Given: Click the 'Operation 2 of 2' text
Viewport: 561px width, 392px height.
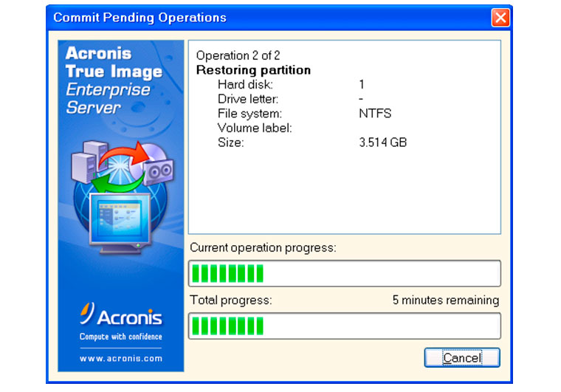Looking at the screenshot, I should tap(238, 55).
